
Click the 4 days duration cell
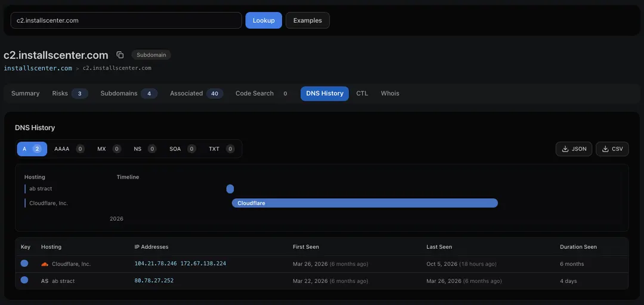click(x=568, y=281)
